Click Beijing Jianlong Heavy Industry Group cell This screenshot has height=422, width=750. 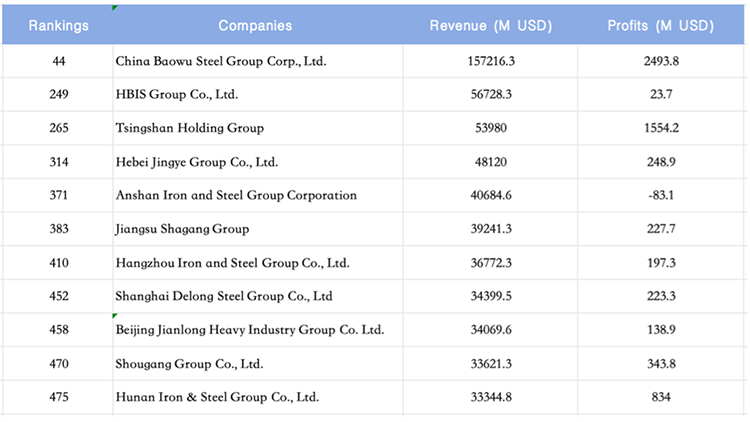tap(258, 330)
